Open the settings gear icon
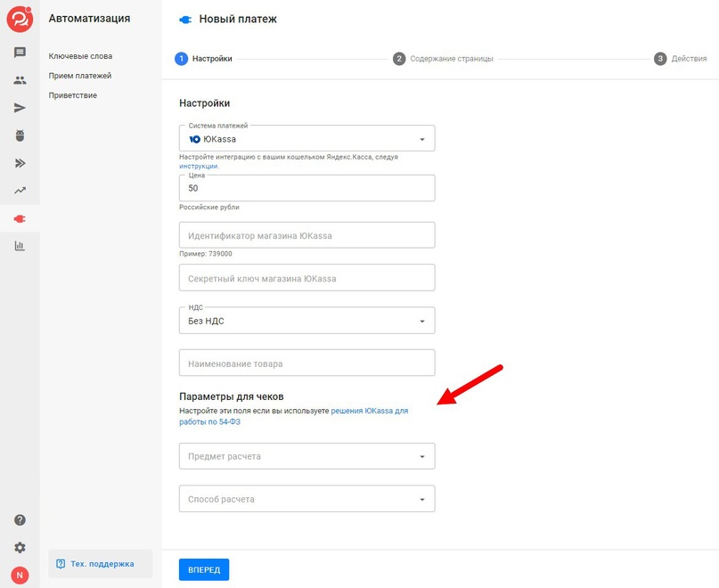 (x=20, y=548)
